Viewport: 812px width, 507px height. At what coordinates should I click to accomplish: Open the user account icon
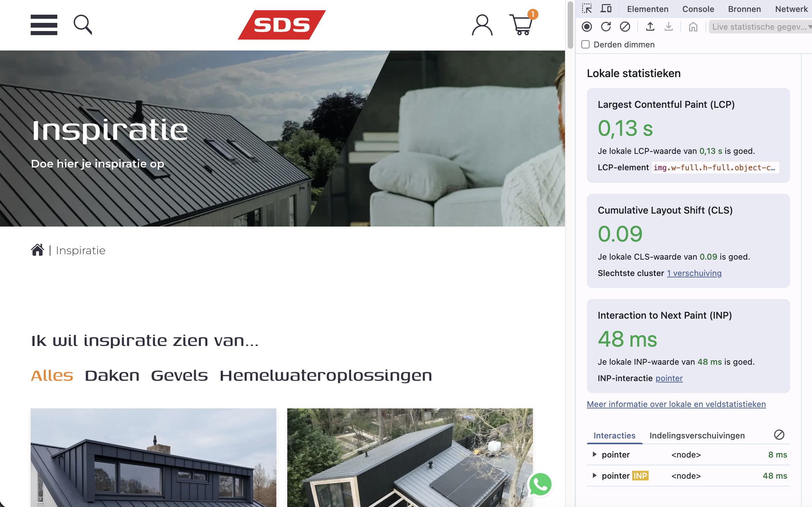coord(482,25)
